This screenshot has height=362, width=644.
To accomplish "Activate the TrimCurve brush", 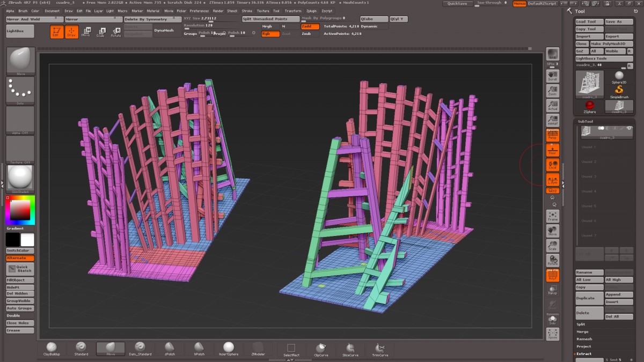I will click(x=380, y=348).
